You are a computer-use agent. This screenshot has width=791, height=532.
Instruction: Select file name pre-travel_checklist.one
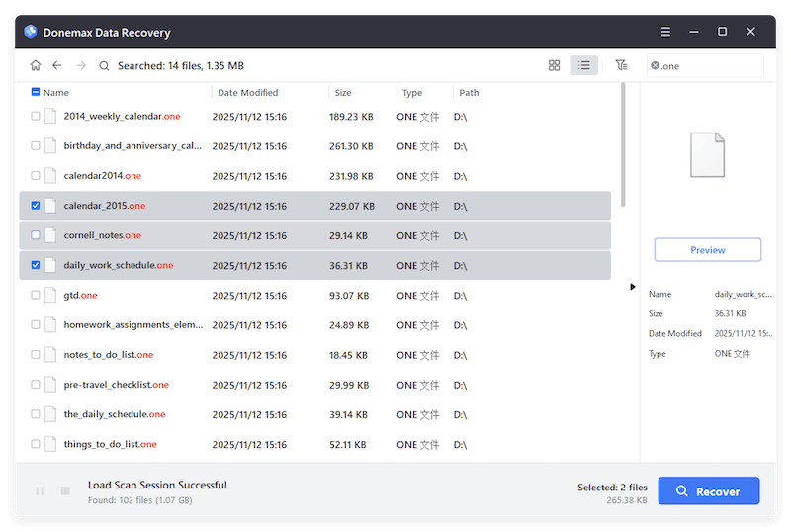pos(116,384)
